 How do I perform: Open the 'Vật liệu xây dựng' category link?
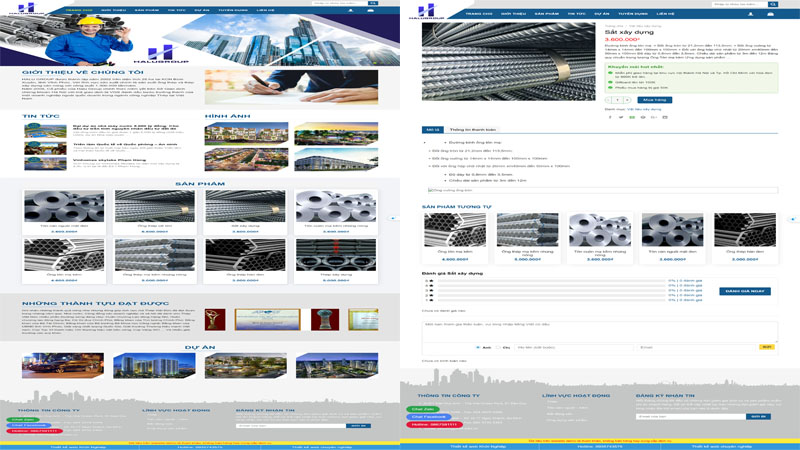644,109
